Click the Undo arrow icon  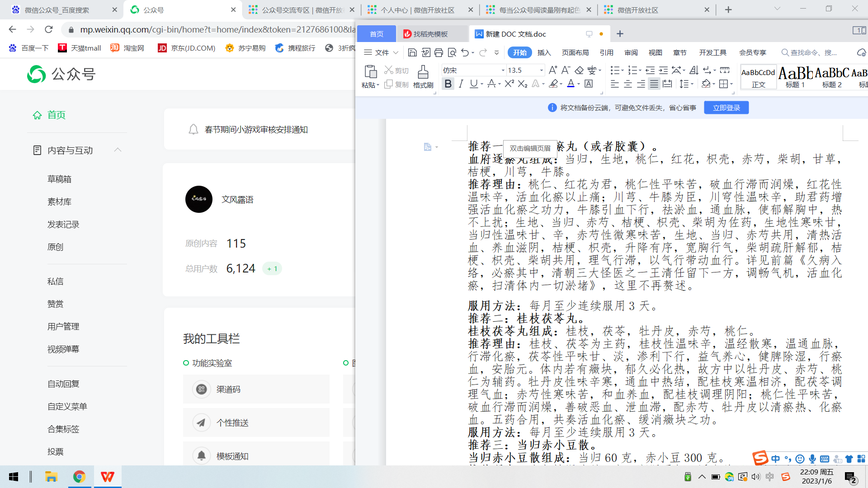click(x=465, y=53)
